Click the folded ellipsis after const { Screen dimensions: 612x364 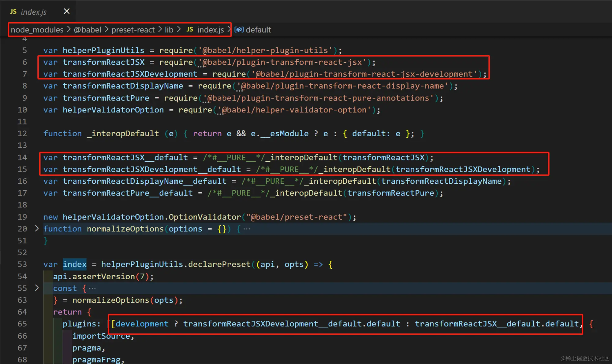coord(92,288)
